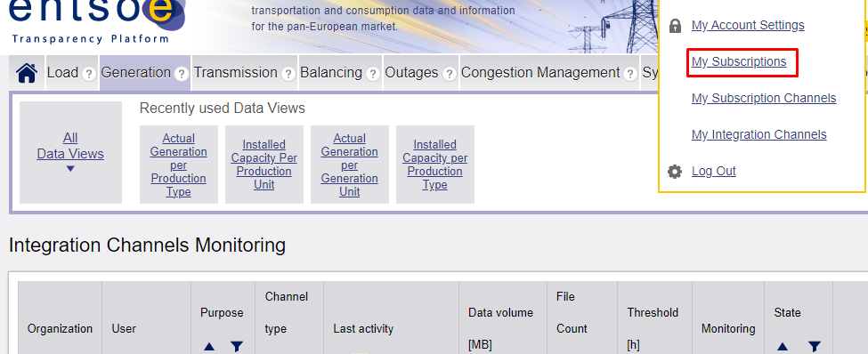Click gear icon beside Log Out
This screenshot has height=354, width=868.
pos(674,172)
